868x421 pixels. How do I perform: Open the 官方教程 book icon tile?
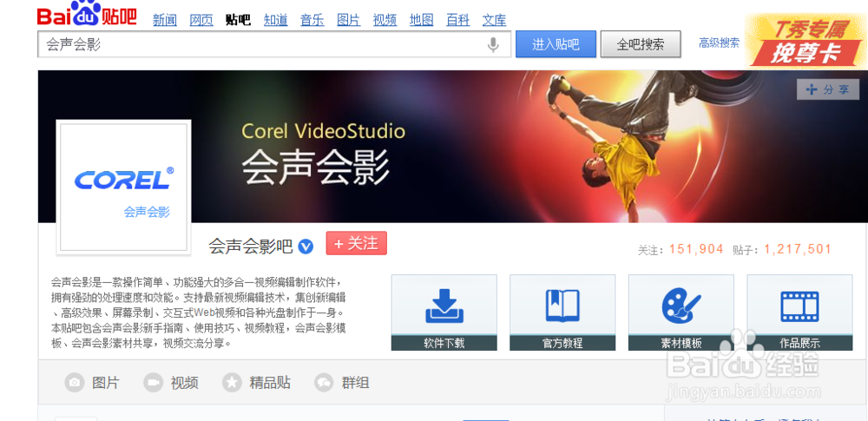click(562, 312)
